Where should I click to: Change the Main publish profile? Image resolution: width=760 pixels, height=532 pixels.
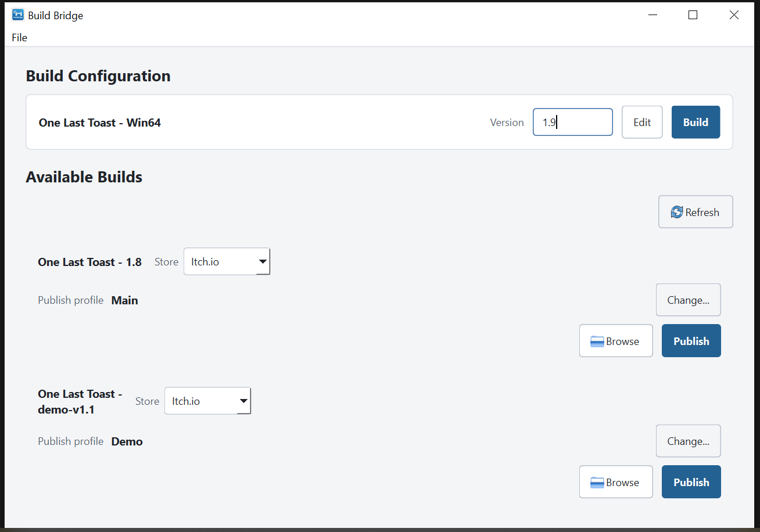coord(689,300)
